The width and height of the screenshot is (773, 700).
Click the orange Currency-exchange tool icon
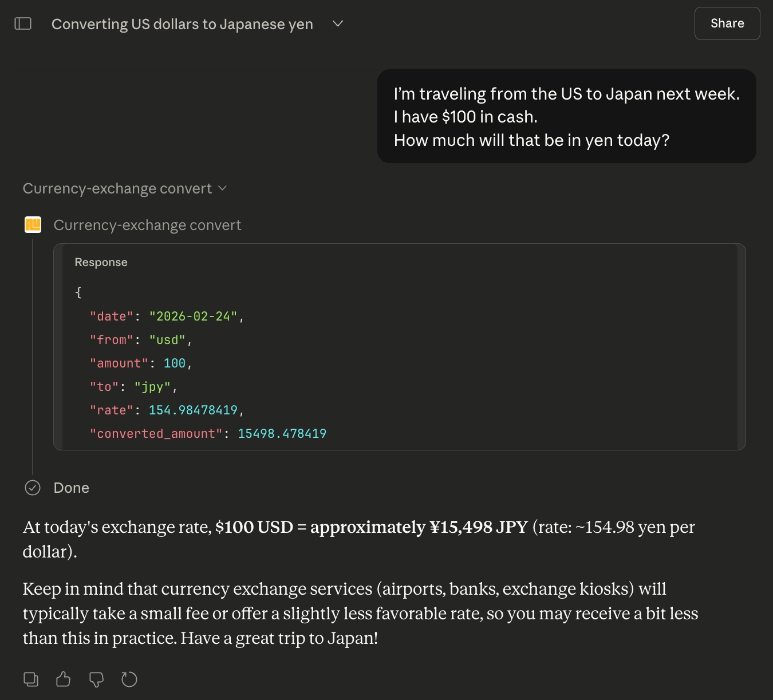[x=33, y=224]
